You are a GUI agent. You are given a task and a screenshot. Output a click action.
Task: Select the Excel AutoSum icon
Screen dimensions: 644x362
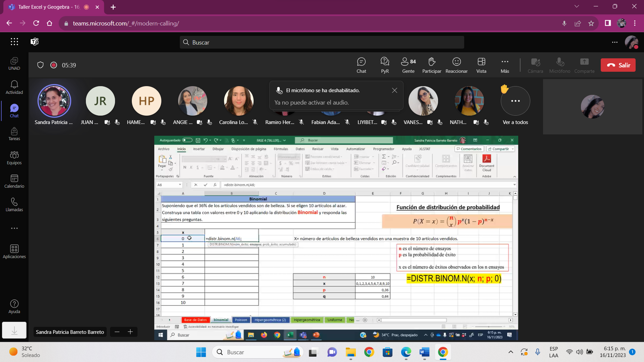click(x=384, y=156)
